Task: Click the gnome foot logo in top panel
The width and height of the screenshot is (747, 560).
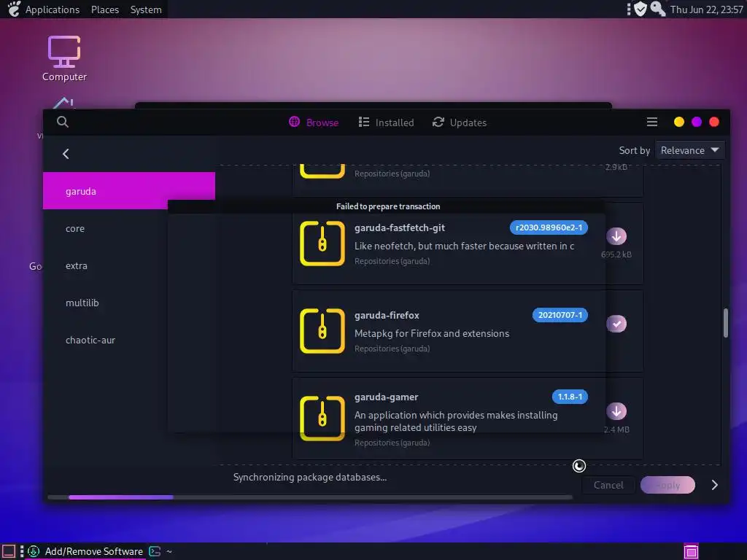Action: [15, 9]
